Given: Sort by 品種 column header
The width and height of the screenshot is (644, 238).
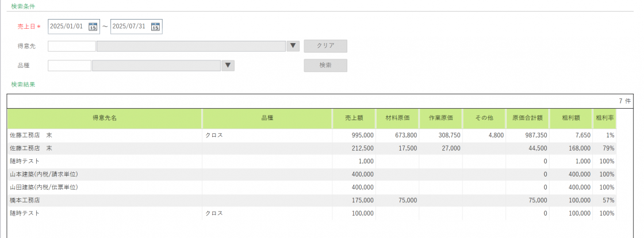Looking at the screenshot, I should click(267, 118).
